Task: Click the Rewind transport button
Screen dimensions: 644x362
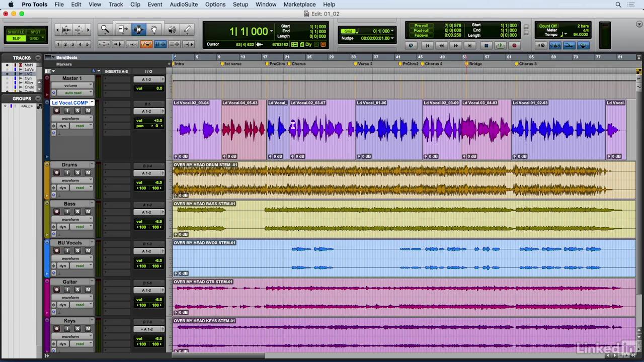Action: (442, 45)
